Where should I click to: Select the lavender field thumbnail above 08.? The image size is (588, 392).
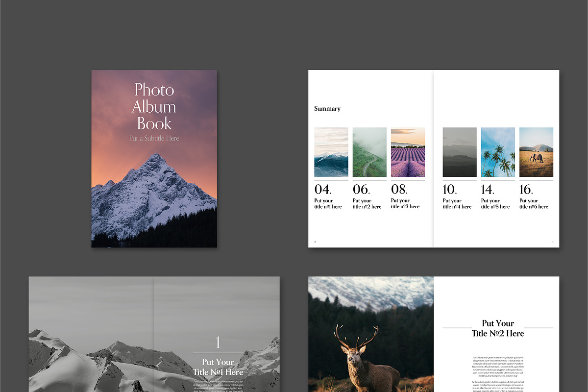[408, 152]
